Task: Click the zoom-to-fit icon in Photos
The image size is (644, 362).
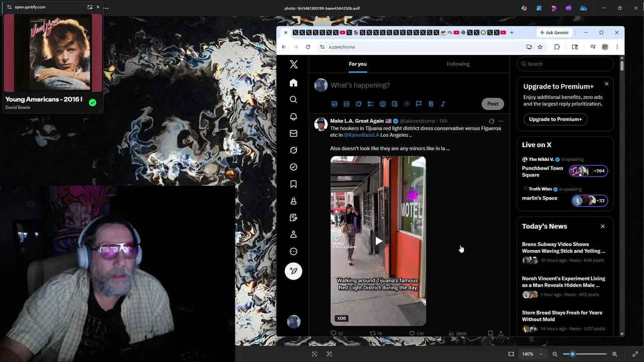Action: pos(511,354)
